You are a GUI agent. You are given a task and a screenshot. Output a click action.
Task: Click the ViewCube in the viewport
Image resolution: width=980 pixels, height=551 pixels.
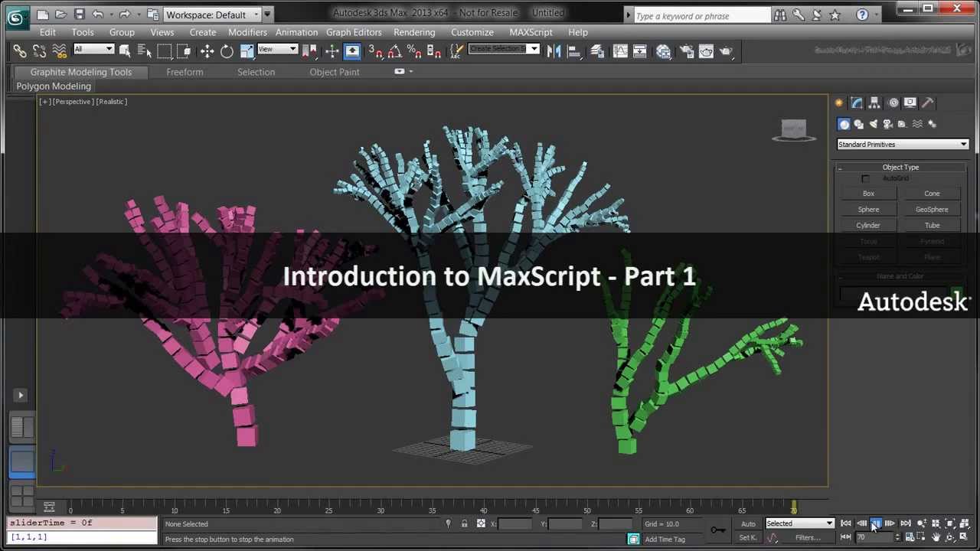tap(794, 130)
